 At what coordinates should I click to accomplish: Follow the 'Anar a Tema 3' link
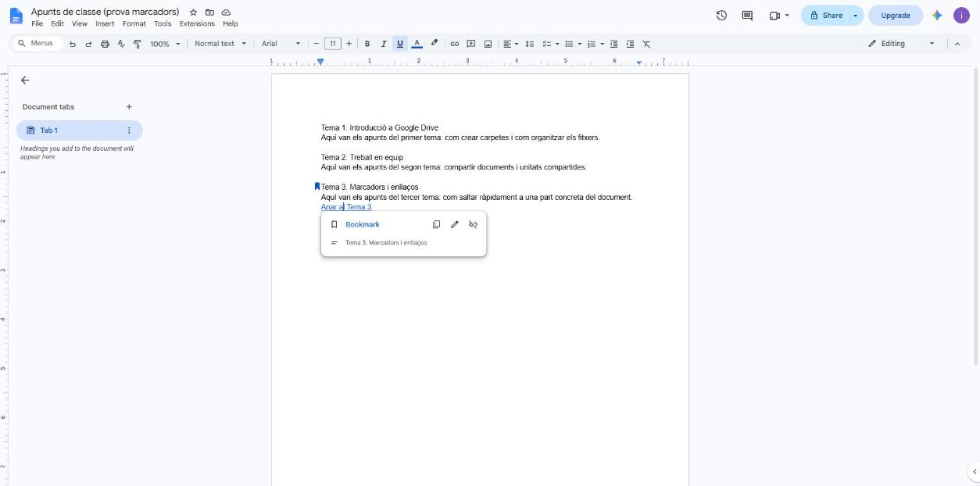point(346,207)
